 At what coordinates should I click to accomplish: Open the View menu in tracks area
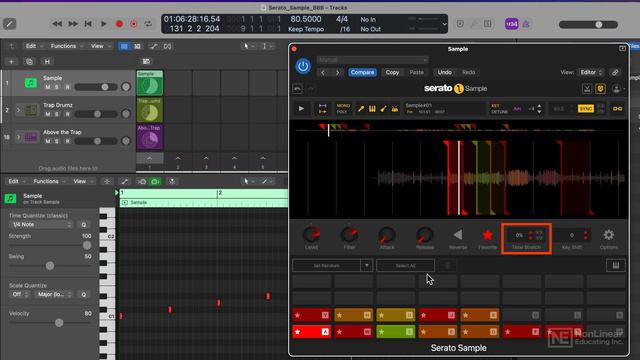tap(100, 46)
